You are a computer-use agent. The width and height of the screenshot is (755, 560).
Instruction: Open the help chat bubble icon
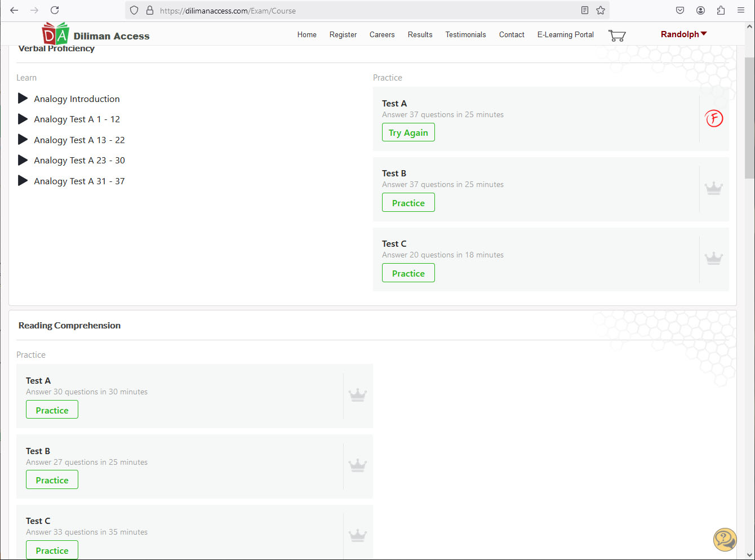pyautogui.click(x=725, y=539)
